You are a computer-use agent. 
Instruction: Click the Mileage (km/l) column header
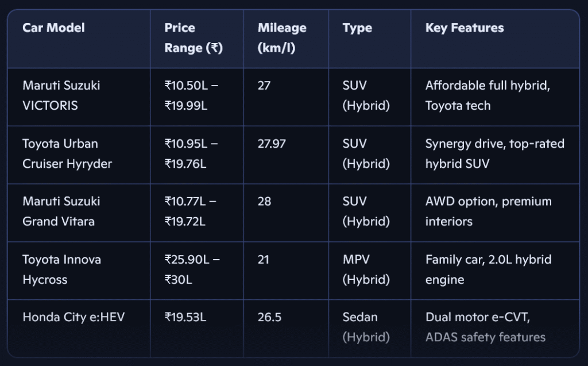(x=281, y=38)
